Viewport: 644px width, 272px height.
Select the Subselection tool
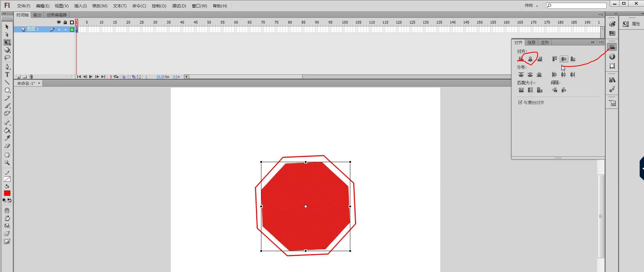pos(7,34)
